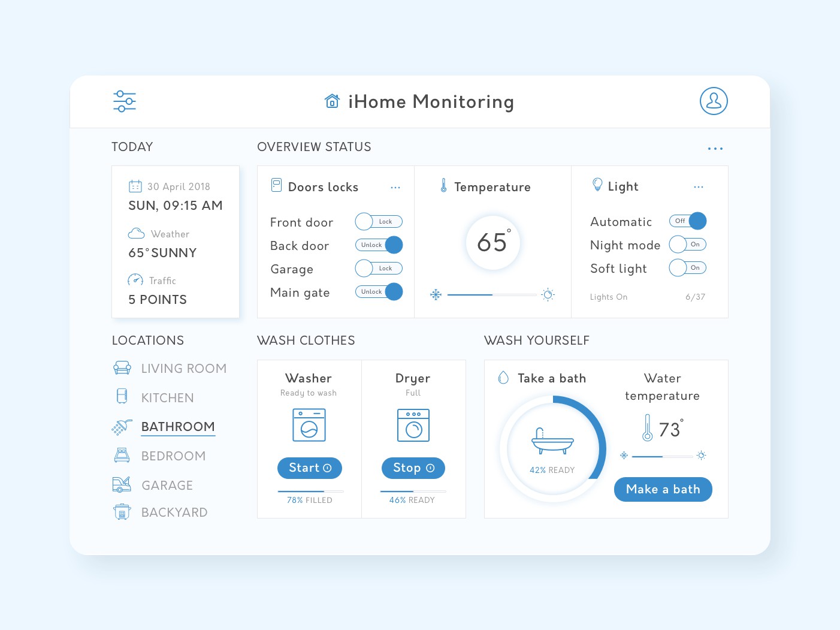Open Overview Status more options menu

(715, 148)
